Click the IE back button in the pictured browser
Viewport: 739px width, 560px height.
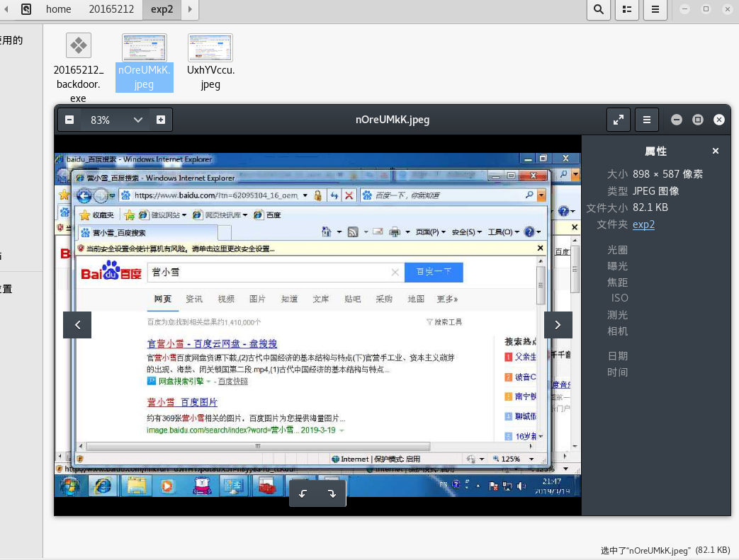click(x=84, y=195)
